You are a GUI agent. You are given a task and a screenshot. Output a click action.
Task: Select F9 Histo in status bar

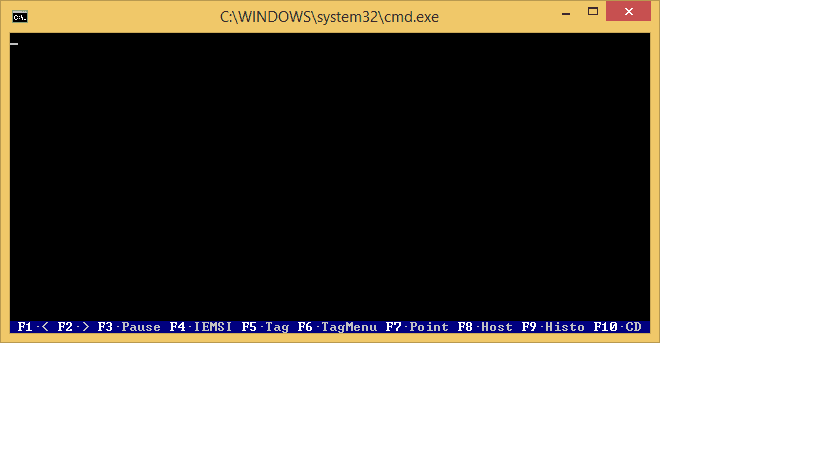pyautogui.click(x=553, y=327)
